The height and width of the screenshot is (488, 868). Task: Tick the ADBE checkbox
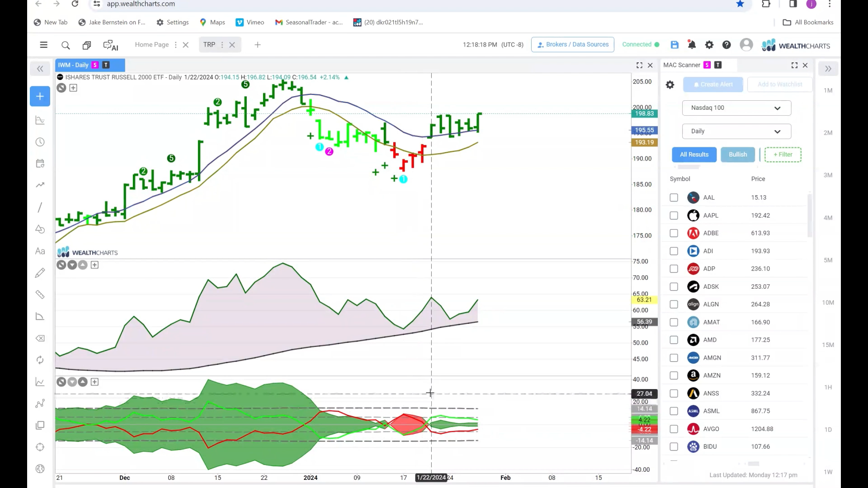click(674, 233)
